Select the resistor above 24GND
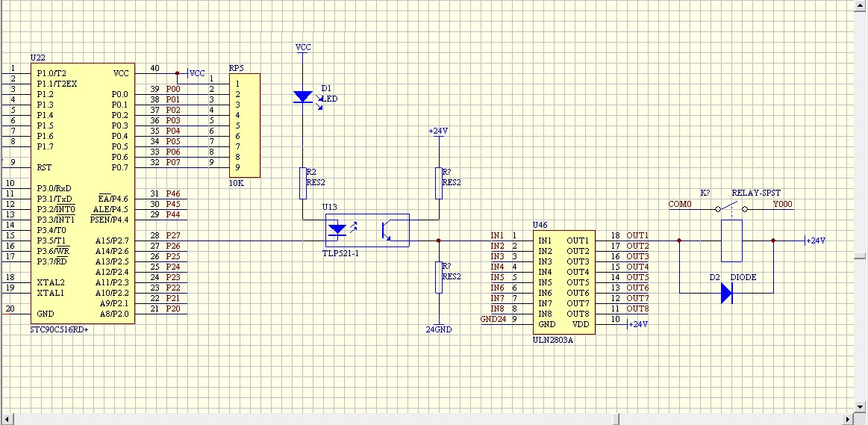This screenshot has width=868, height=425. click(x=438, y=277)
